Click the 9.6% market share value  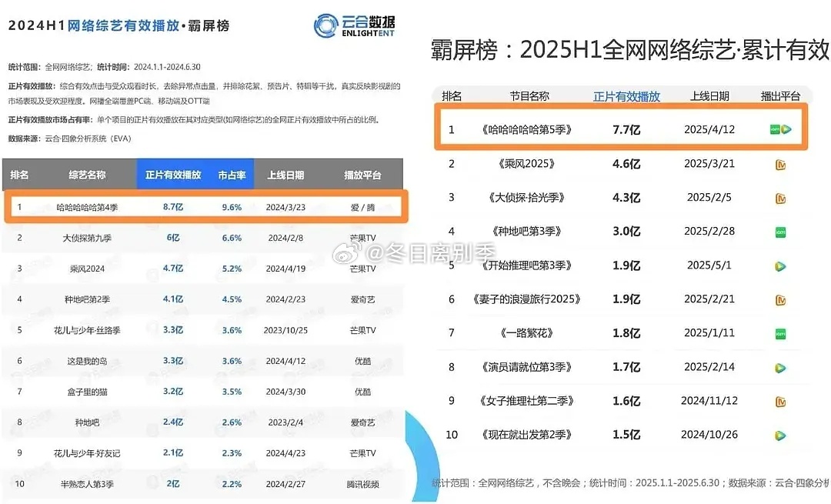click(x=232, y=207)
